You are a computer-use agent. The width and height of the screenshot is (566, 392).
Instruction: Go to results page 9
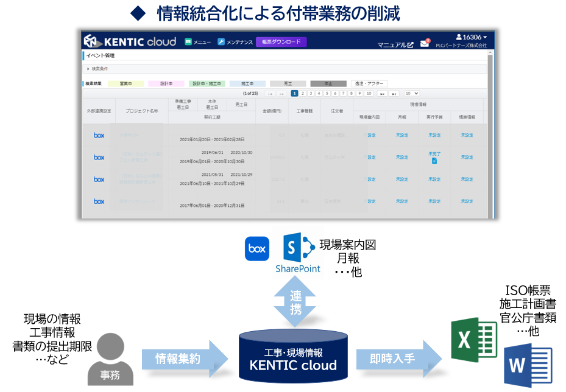[x=359, y=93]
